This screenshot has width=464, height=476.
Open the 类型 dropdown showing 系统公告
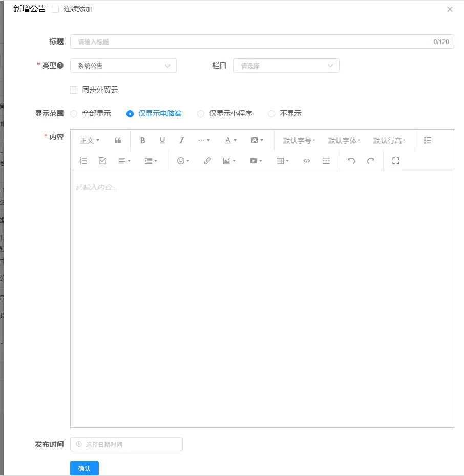pyautogui.click(x=123, y=66)
